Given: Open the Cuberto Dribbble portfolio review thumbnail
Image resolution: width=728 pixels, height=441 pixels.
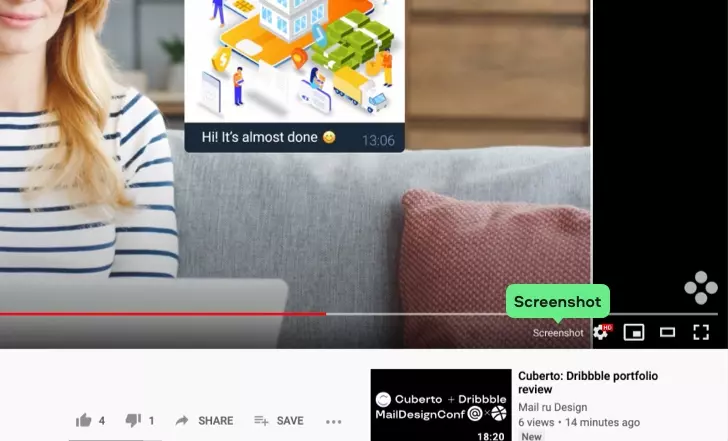Looking at the screenshot, I should 441,405.
